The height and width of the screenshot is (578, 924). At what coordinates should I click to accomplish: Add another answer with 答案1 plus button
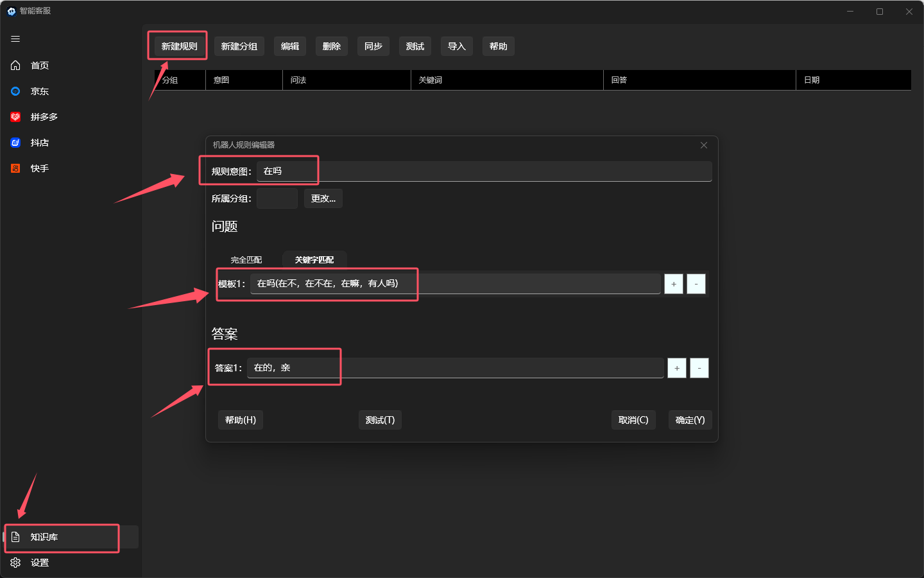pyautogui.click(x=677, y=368)
